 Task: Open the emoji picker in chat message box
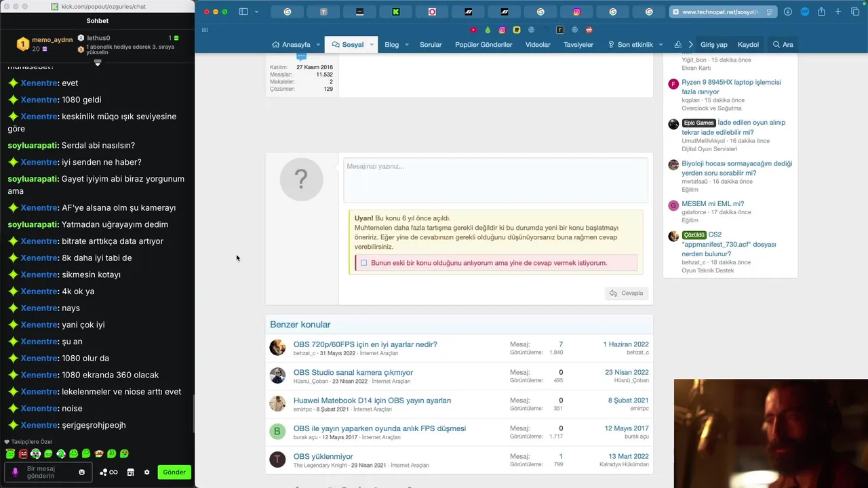[82, 472]
